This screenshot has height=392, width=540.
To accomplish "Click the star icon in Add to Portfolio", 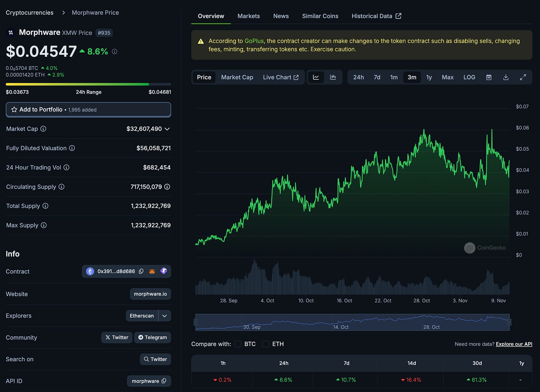I will coord(14,110).
